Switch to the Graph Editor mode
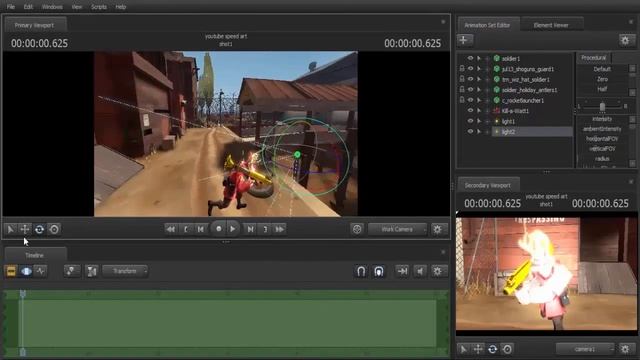 pos(41,271)
